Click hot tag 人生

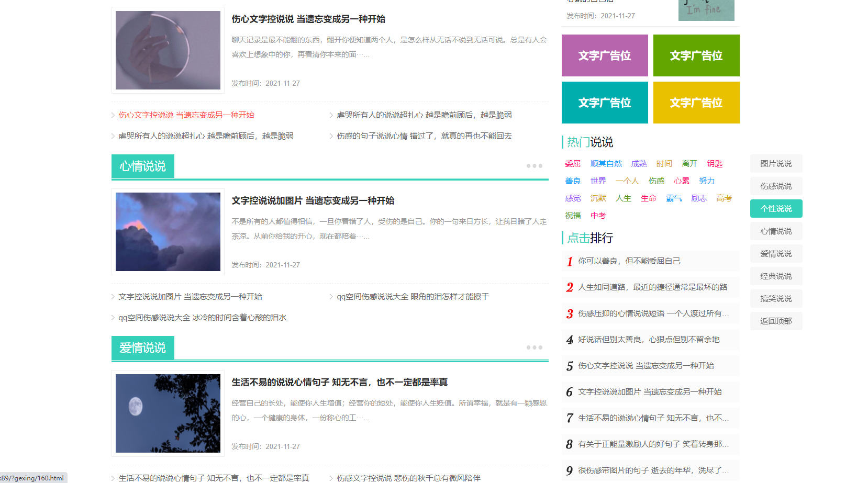coord(623,198)
